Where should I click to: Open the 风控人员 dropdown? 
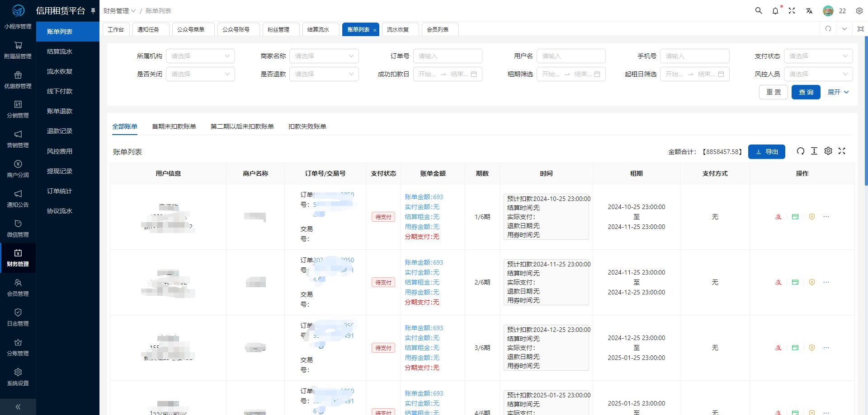click(x=818, y=74)
